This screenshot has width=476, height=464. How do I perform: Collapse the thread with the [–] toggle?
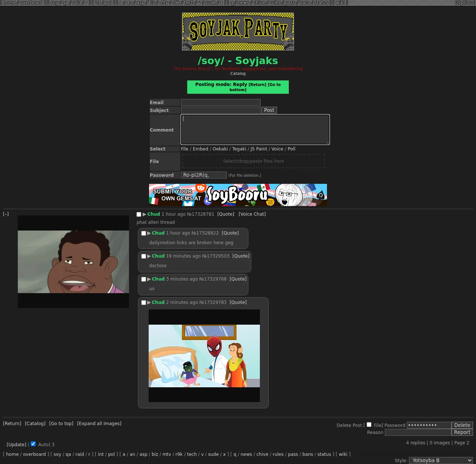tap(6, 214)
